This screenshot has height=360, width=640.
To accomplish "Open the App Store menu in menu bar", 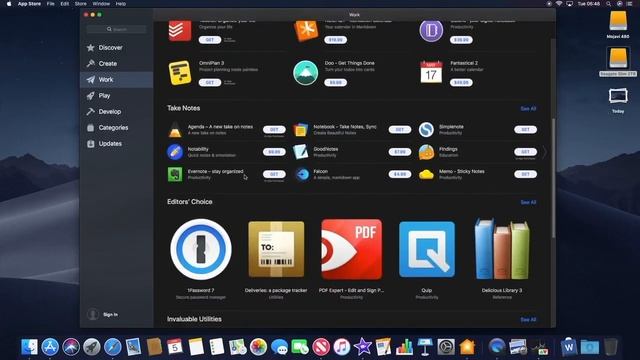I will tap(29, 4).
